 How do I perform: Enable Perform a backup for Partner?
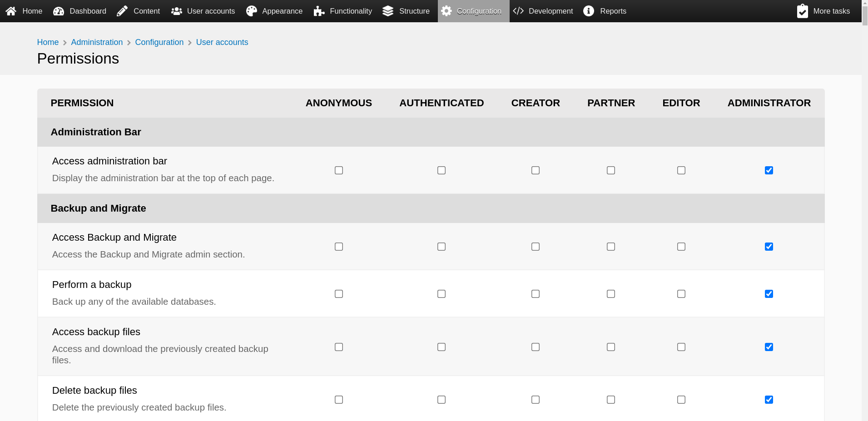click(611, 294)
